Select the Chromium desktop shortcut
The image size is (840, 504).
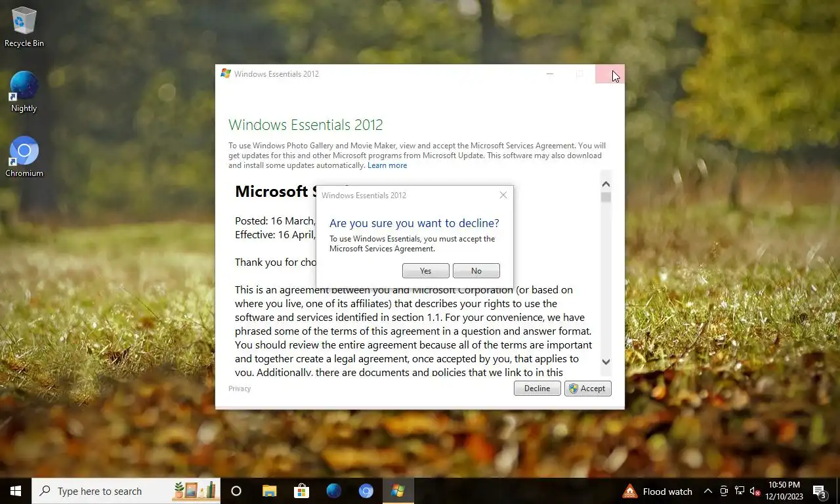click(x=24, y=157)
